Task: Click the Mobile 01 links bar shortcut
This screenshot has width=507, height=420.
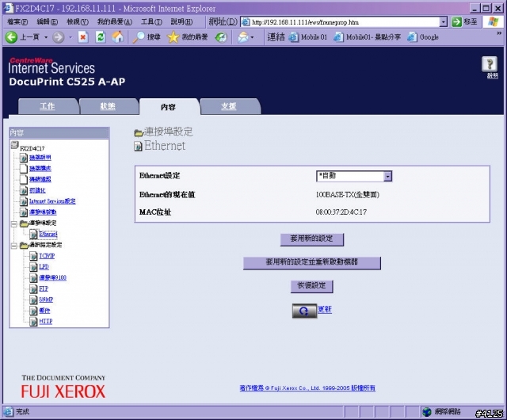Action: [308, 37]
